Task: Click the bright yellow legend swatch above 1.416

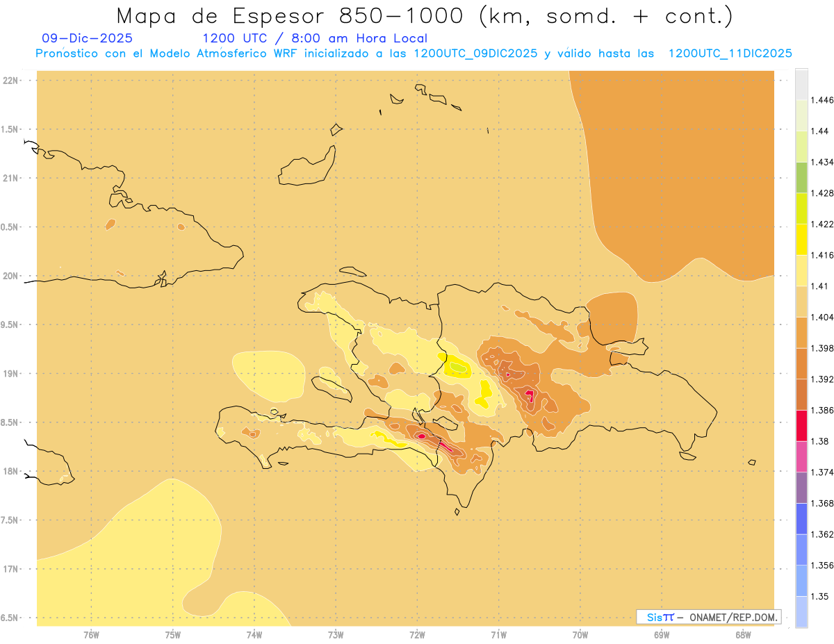Action: (x=801, y=239)
